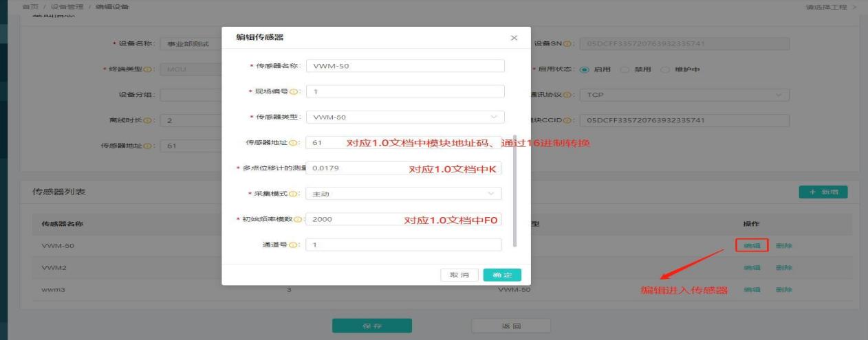Close the 编辑传感器 dialog with X icon

click(514, 38)
